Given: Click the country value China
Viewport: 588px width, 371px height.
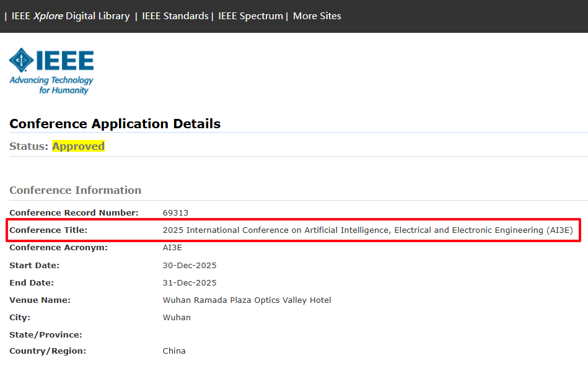Looking at the screenshot, I should (174, 351).
